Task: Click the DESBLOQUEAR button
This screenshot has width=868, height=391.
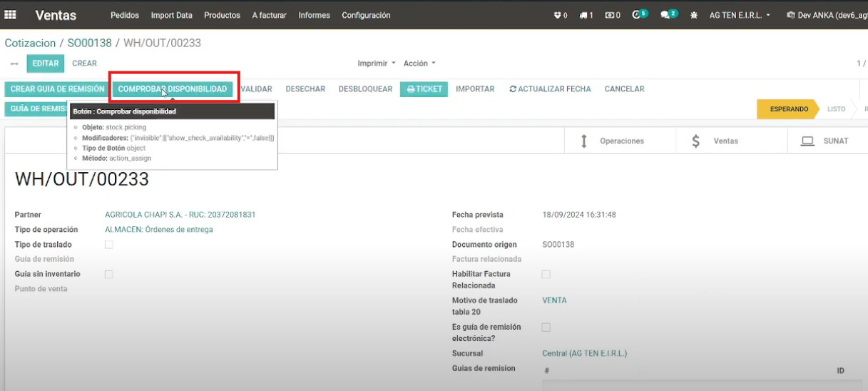Action: 365,89
